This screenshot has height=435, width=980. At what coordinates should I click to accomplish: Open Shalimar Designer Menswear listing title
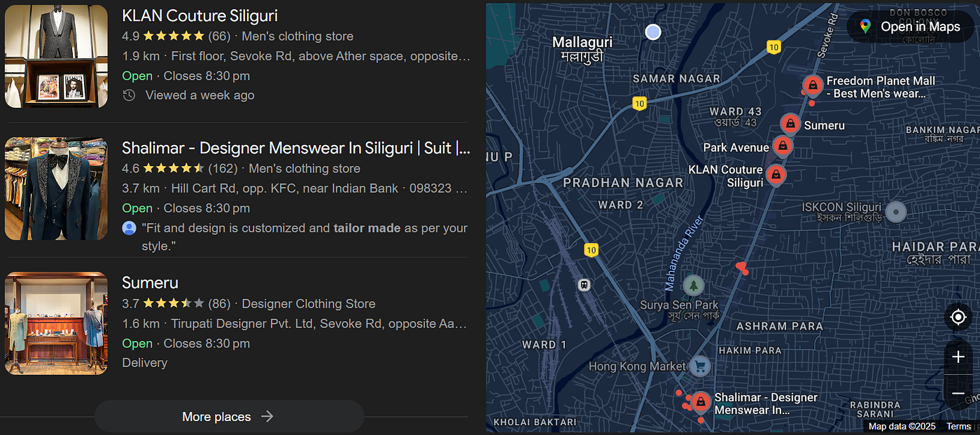point(295,149)
